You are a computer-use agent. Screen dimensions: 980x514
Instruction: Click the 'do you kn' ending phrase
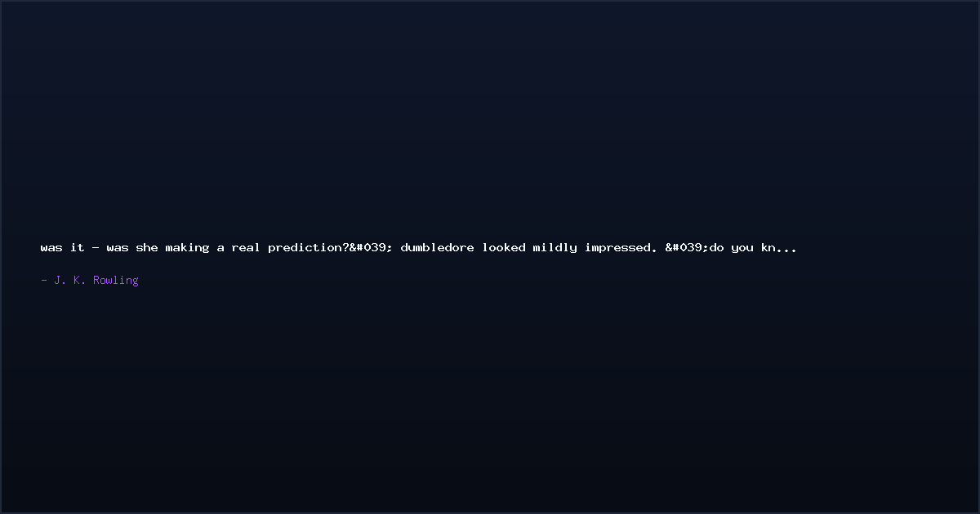click(742, 247)
